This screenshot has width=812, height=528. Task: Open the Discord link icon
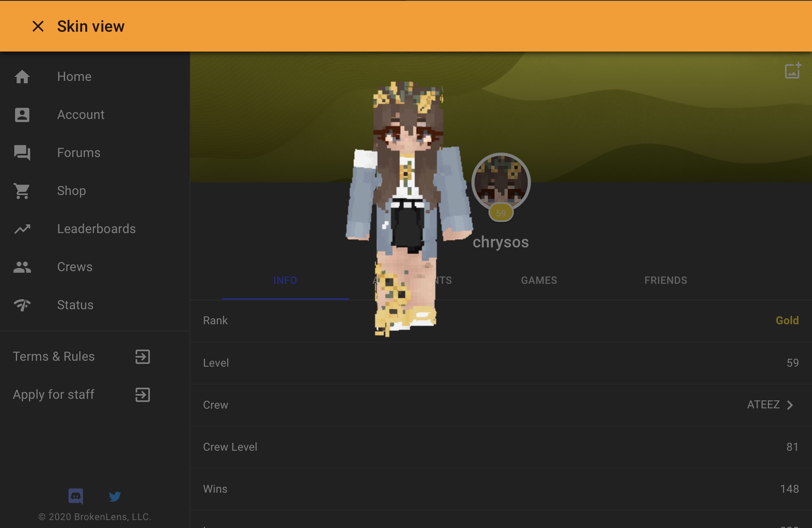pos(76,496)
